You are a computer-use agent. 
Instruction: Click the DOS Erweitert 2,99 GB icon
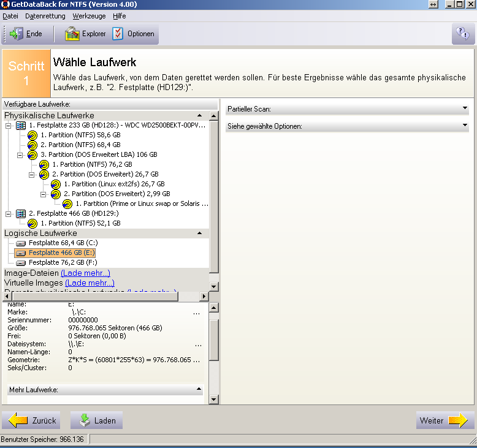[56, 194]
